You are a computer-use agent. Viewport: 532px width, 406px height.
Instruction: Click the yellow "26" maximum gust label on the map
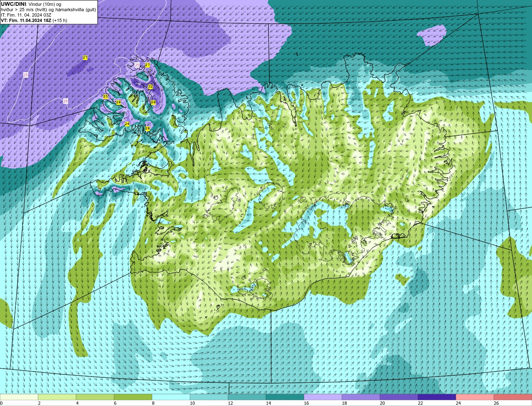coord(127,124)
